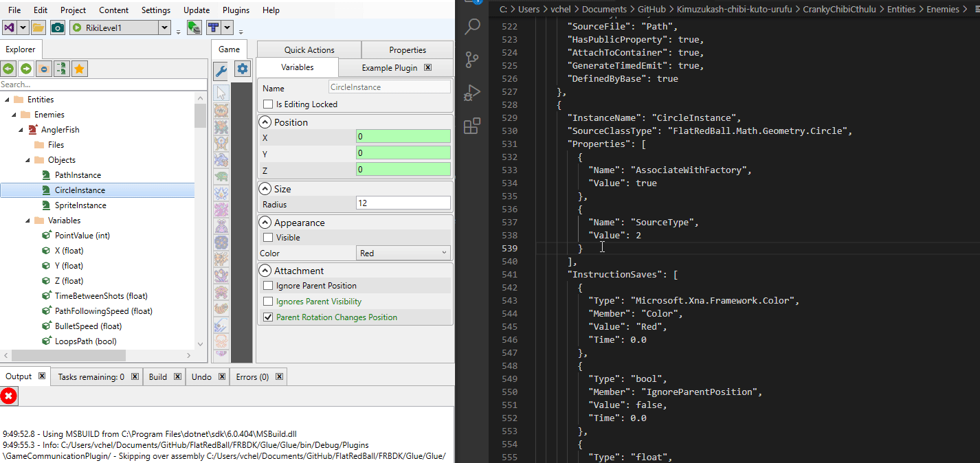
Task: Enable the Is Editing Locked checkbox
Action: (269, 104)
